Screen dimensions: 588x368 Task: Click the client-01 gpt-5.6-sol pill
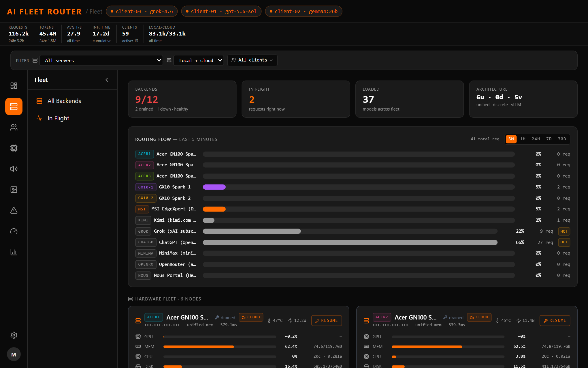(x=221, y=11)
